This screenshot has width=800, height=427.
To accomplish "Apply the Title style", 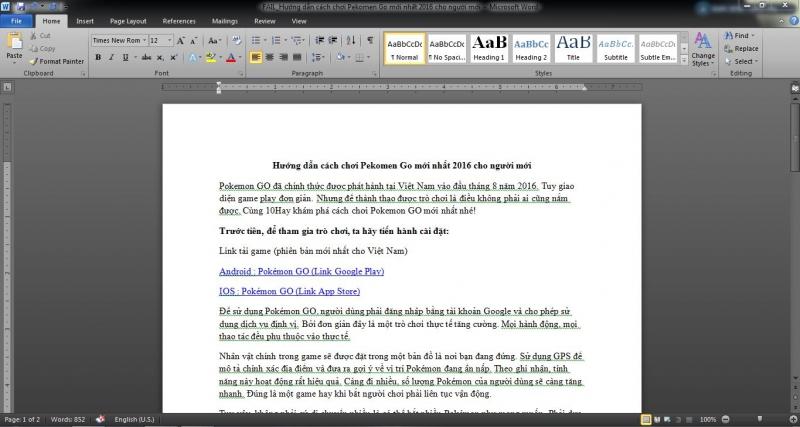I will [573, 49].
